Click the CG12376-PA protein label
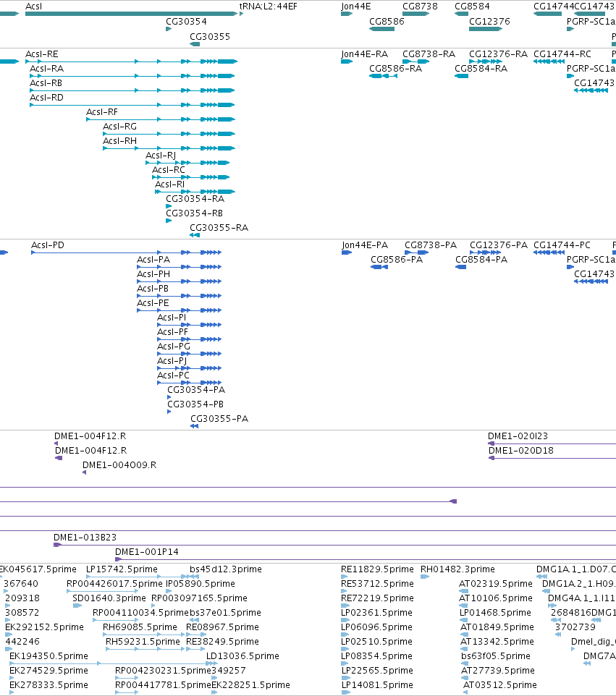 [498, 245]
